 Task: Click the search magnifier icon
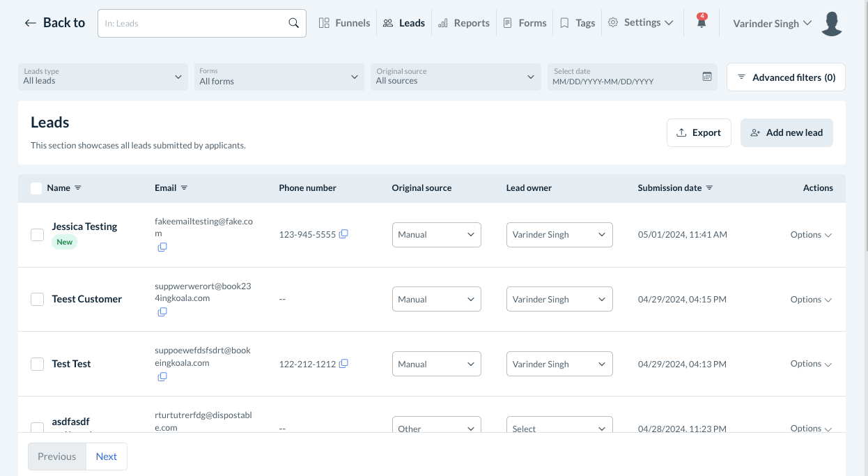294,23
